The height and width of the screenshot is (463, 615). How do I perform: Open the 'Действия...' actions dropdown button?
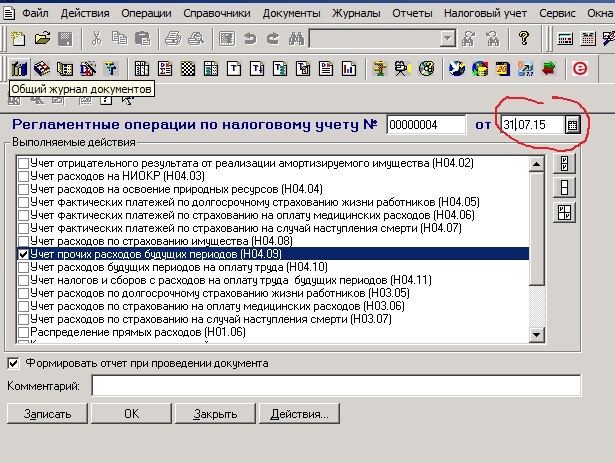pos(298,413)
